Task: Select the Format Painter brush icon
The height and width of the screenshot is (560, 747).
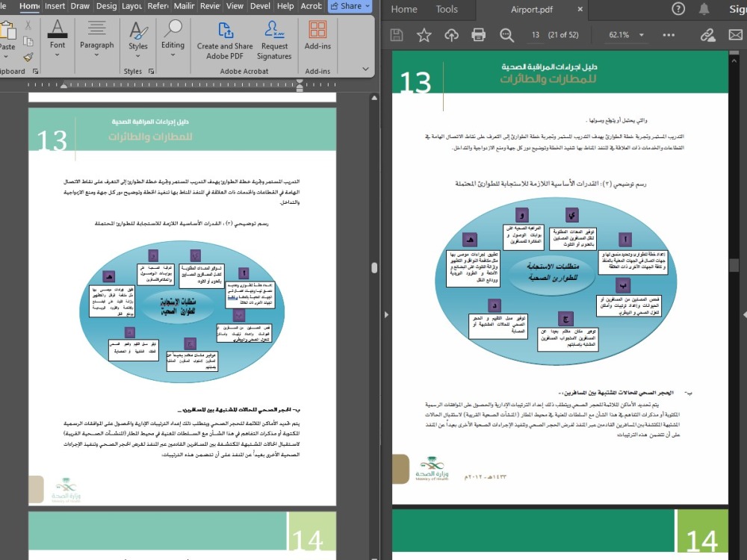Action: (28, 57)
